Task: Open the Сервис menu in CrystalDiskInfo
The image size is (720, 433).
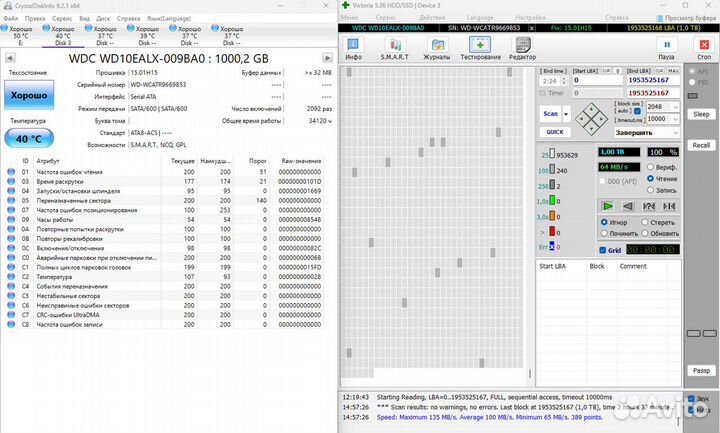Action: (61, 18)
